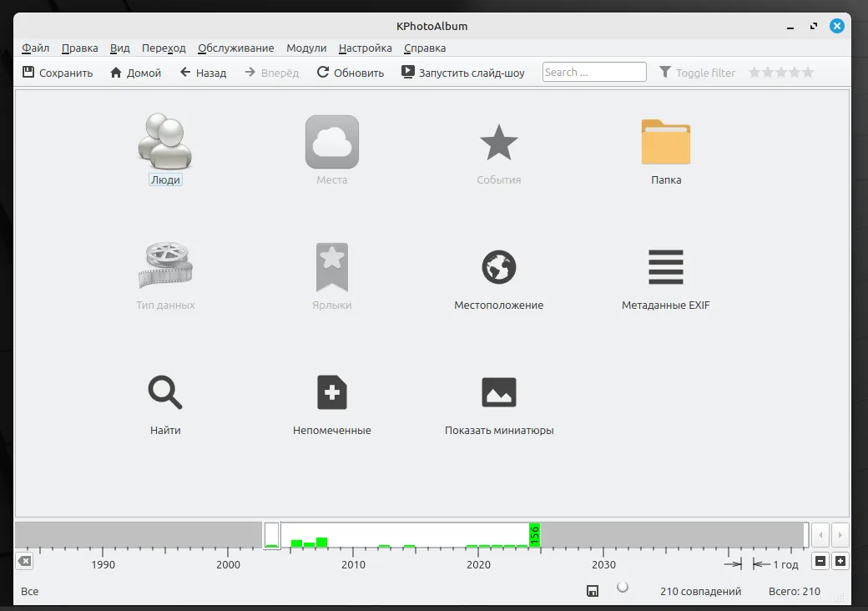Click the Домой toolbar button
This screenshot has height=611, width=868.
tap(135, 73)
